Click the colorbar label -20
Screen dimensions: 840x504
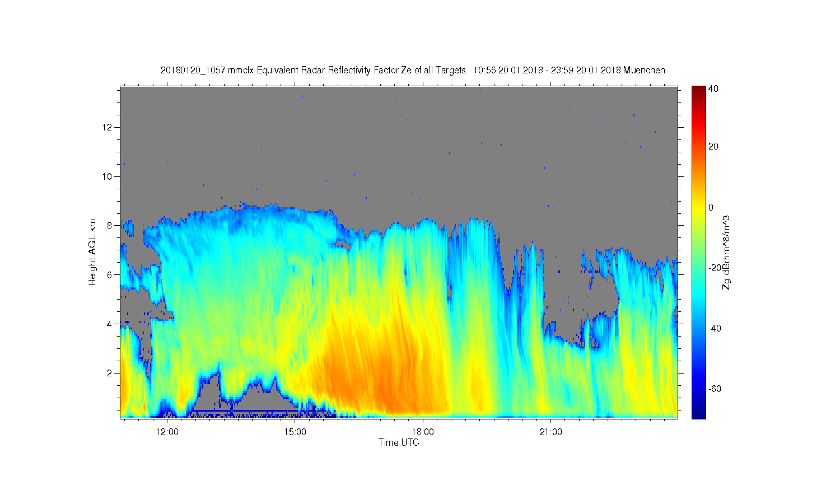pos(715,268)
